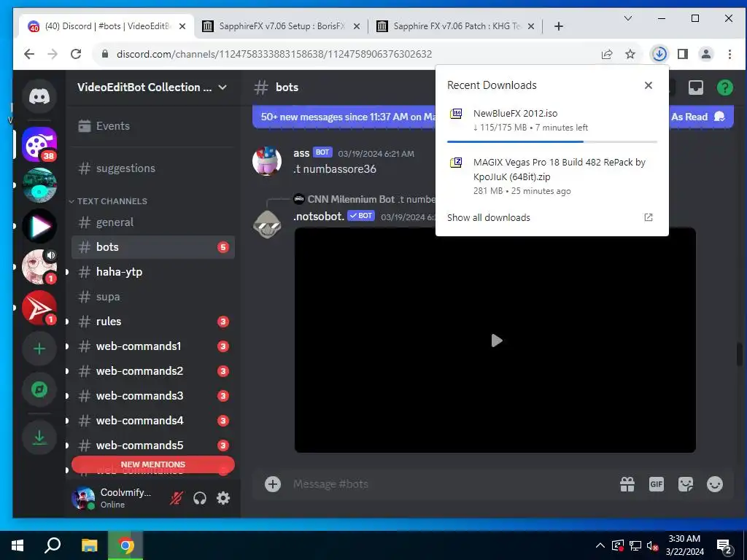Reload the page
The height and width of the screenshot is (560, 747).
pos(76,54)
